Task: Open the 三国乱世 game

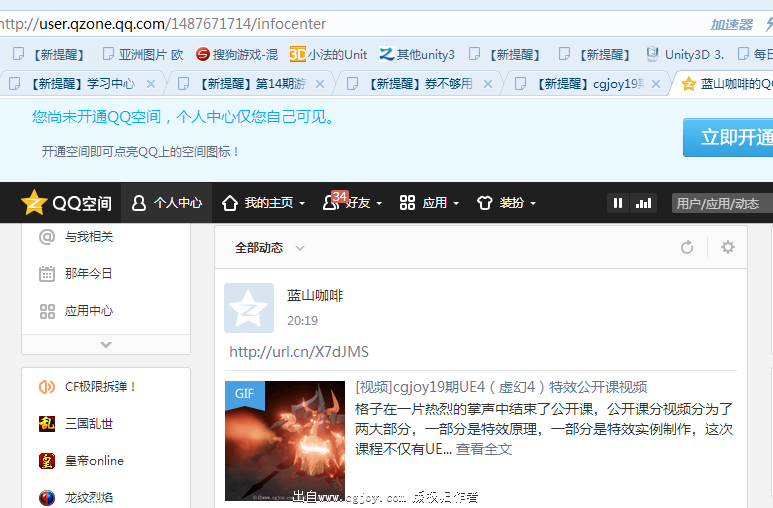Action: [x=89, y=424]
